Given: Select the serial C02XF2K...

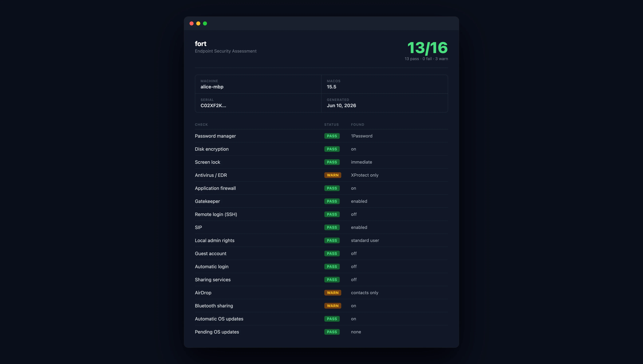Looking at the screenshot, I should coord(213,105).
